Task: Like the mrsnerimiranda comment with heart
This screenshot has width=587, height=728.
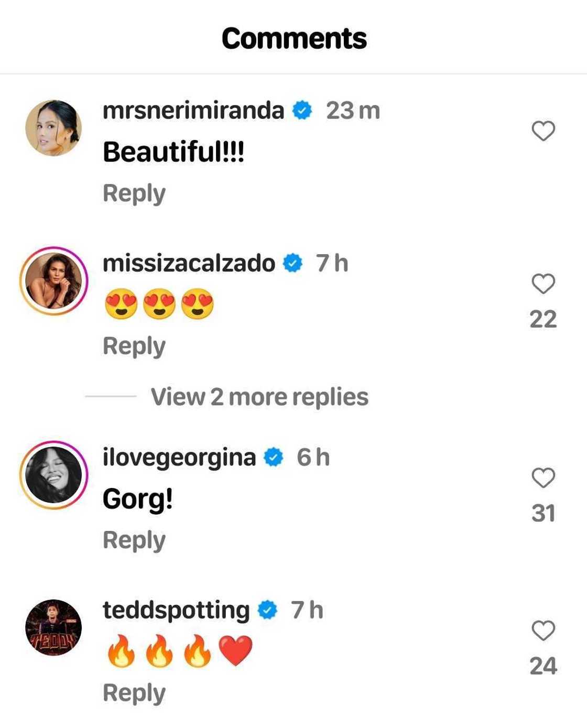Action: (x=543, y=131)
